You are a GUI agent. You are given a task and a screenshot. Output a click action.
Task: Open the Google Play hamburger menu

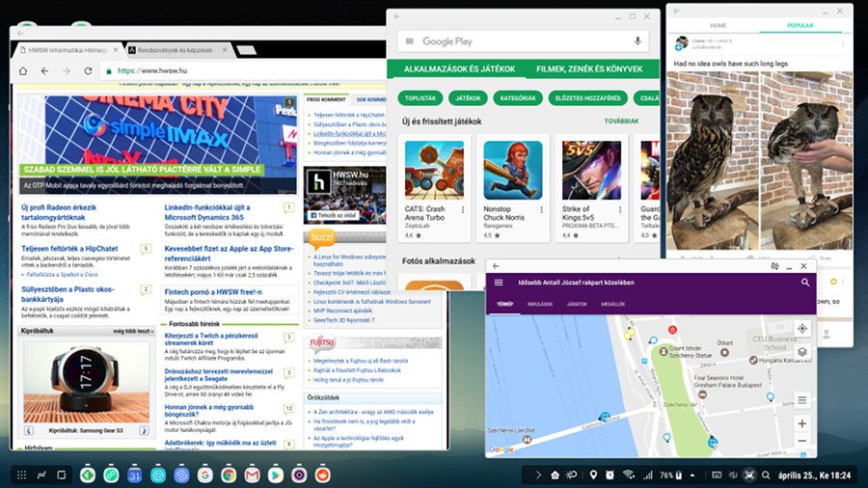click(410, 41)
